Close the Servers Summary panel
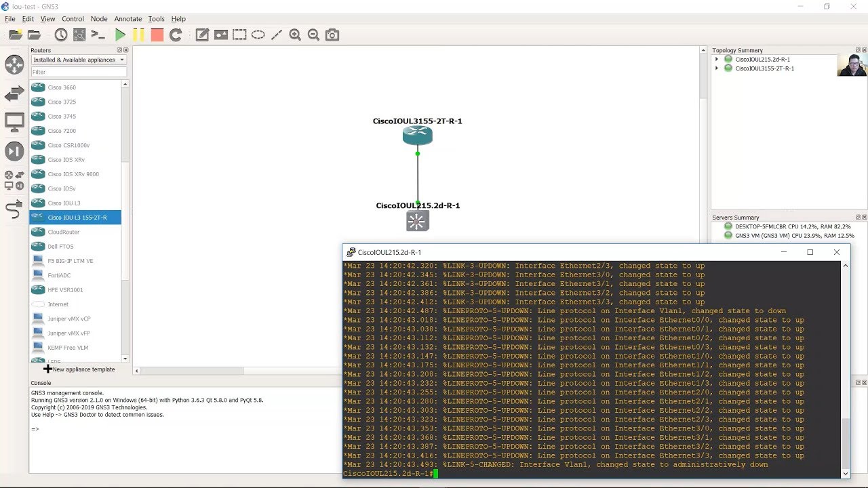Image resolution: width=868 pixels, height=488 pixels. pos(865,218)
